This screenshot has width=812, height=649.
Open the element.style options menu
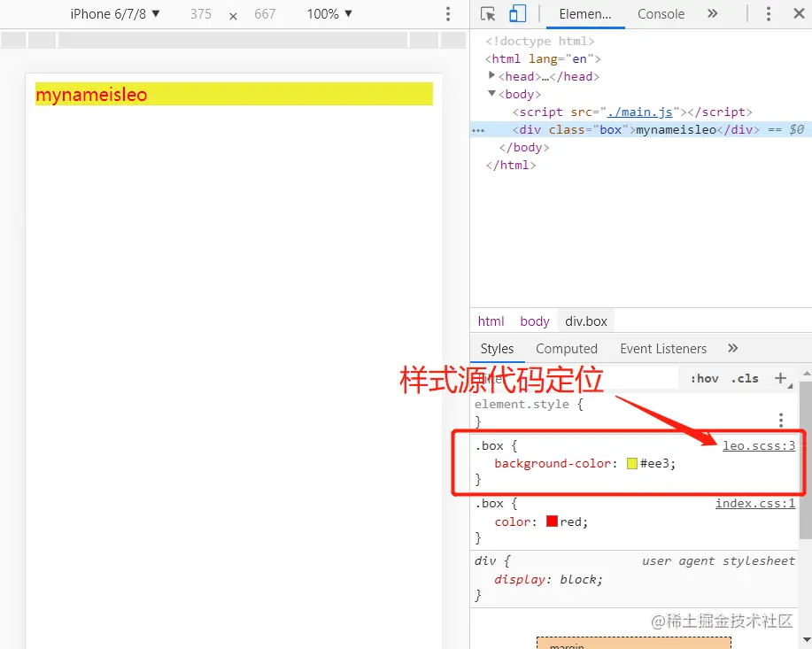780,420
